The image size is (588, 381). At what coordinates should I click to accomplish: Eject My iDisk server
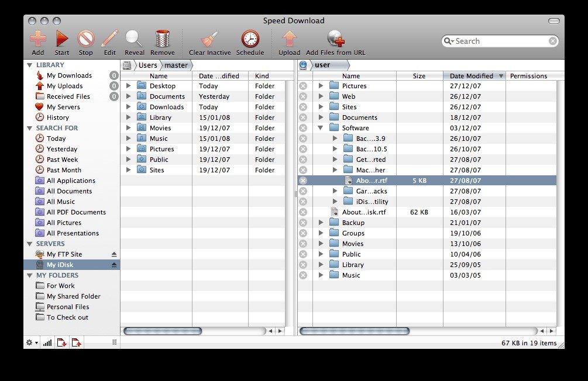tap(114, 265)
